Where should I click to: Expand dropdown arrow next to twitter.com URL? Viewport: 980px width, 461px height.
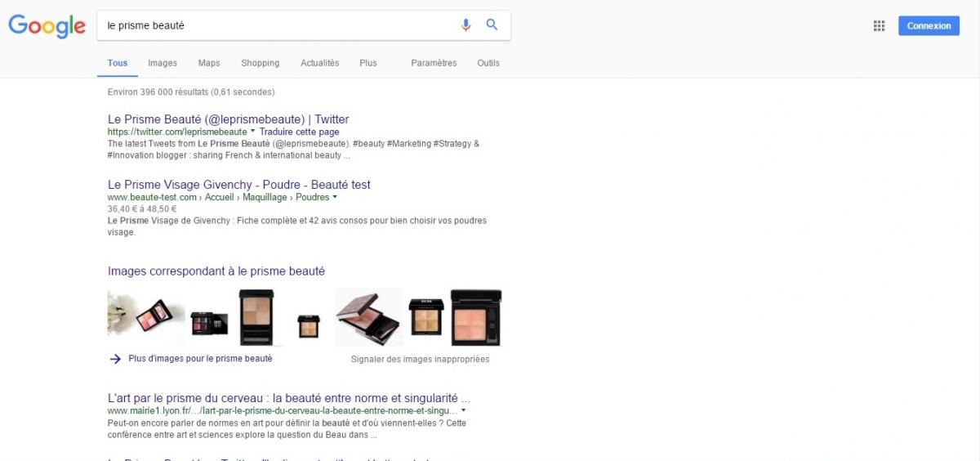(253, 131)
